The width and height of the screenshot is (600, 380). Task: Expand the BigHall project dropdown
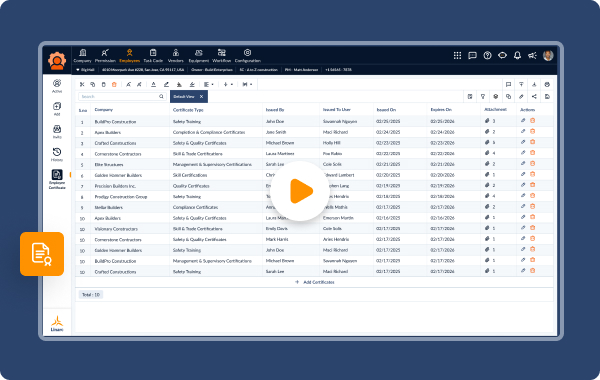point(85,70)
